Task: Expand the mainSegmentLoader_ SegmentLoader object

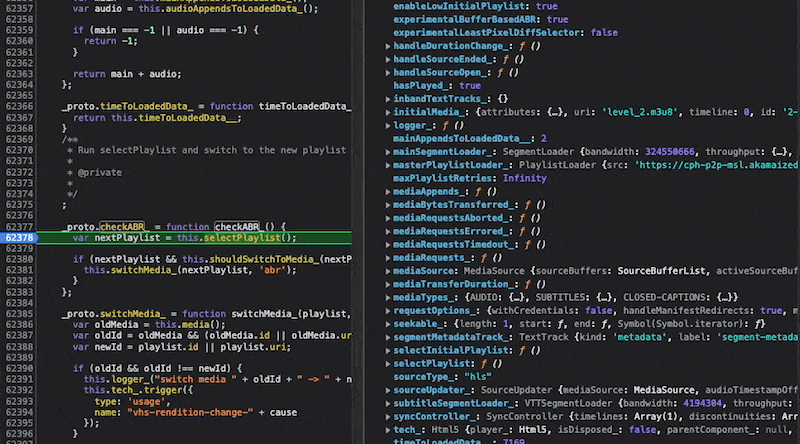Action: click(x=388, y=152)
